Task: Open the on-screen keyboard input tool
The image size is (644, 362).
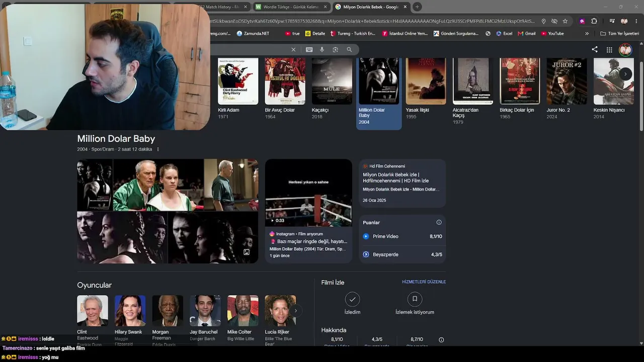Action: pos(309,50)
